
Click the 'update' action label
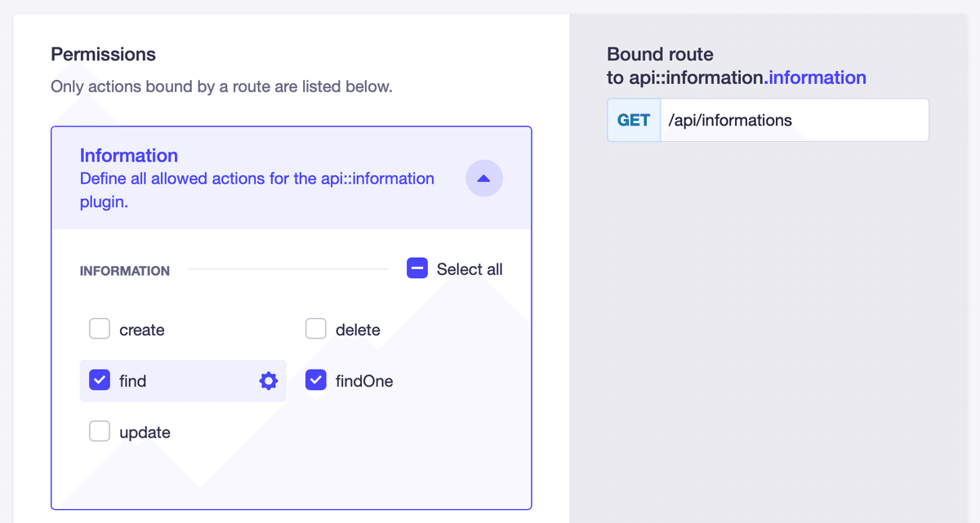(145, 432)
